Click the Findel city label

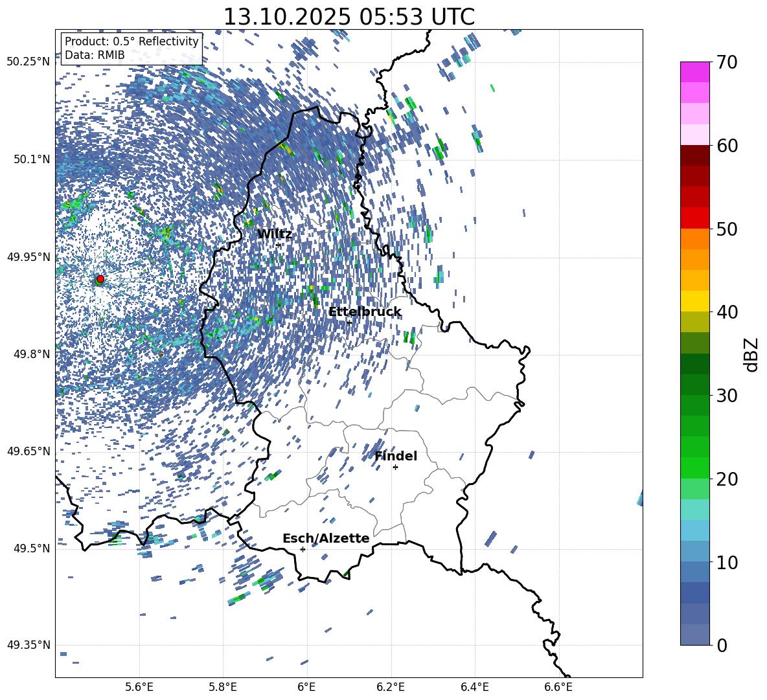pyautogui.click(x=396, y=456)
